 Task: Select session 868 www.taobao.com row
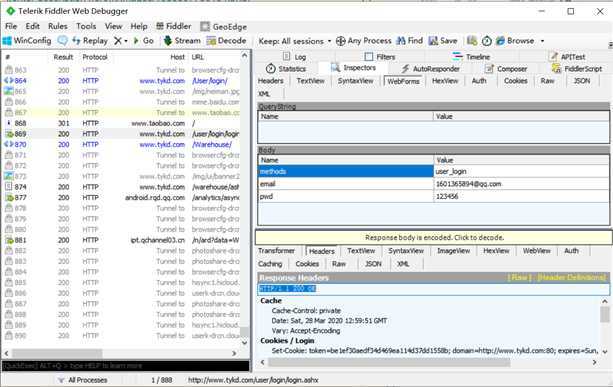pos(122,123)
